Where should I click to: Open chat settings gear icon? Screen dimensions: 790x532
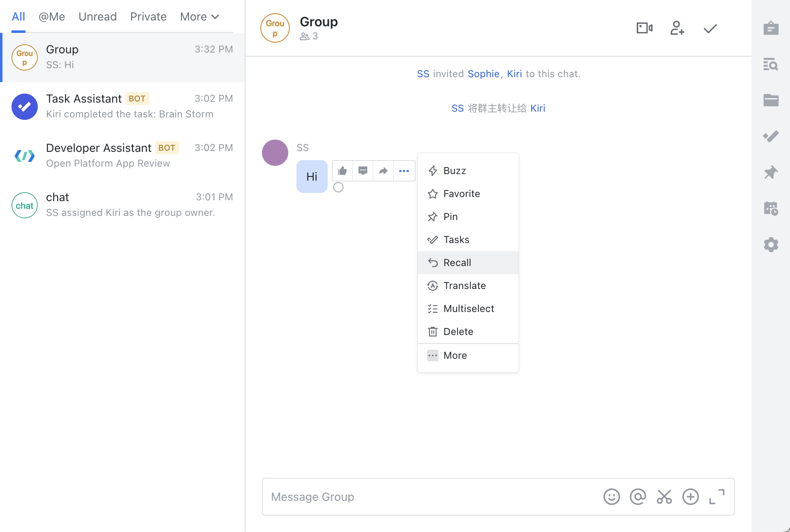pyautogui.click(x=771, y=245)
